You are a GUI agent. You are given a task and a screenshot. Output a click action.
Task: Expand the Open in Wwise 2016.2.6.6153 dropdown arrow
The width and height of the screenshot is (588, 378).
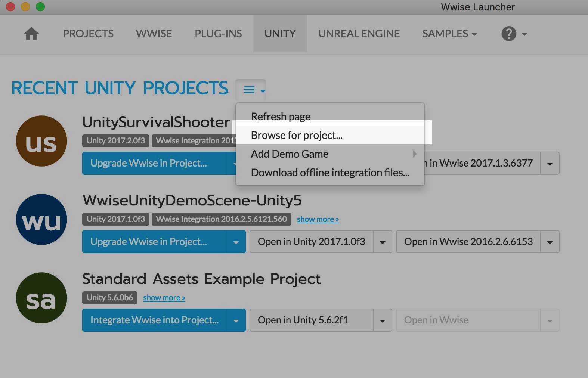[550, 242]
